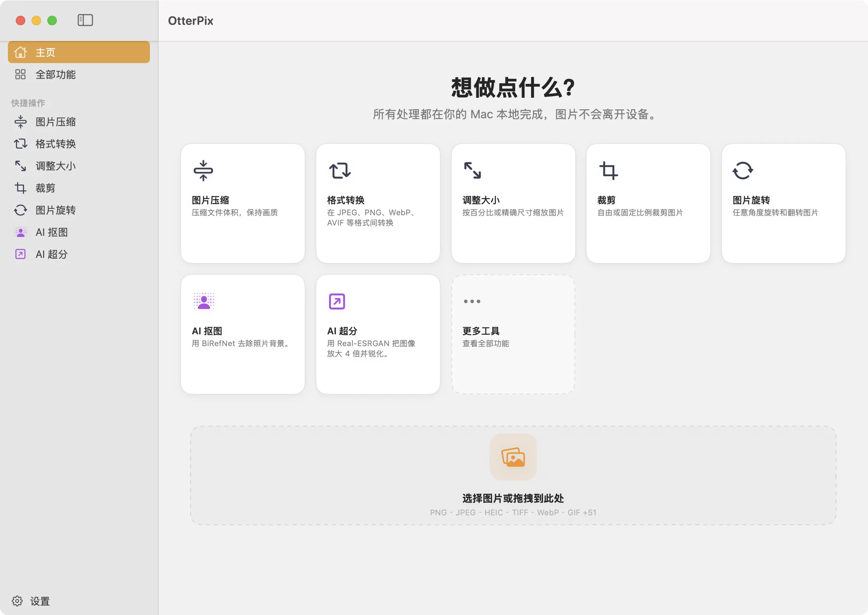
Task: Open the AI 抠图 card title
Action: coord(207,331)
